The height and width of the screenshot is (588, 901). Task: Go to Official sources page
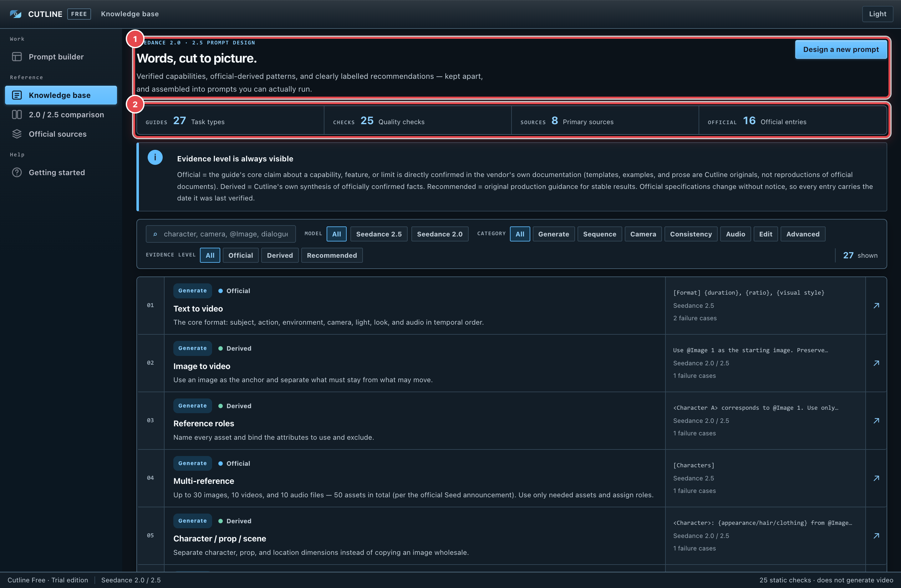[61, 134]
